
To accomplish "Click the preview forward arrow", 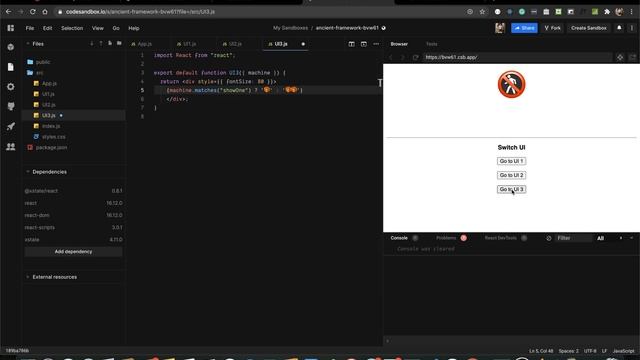I will pyautogui.click(x=402, y=58).
